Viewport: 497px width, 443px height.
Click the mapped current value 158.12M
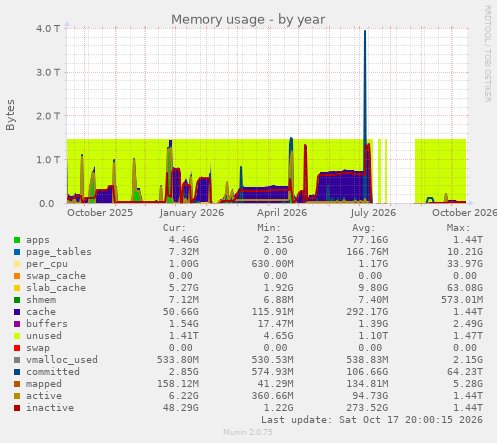click(178, 384)
